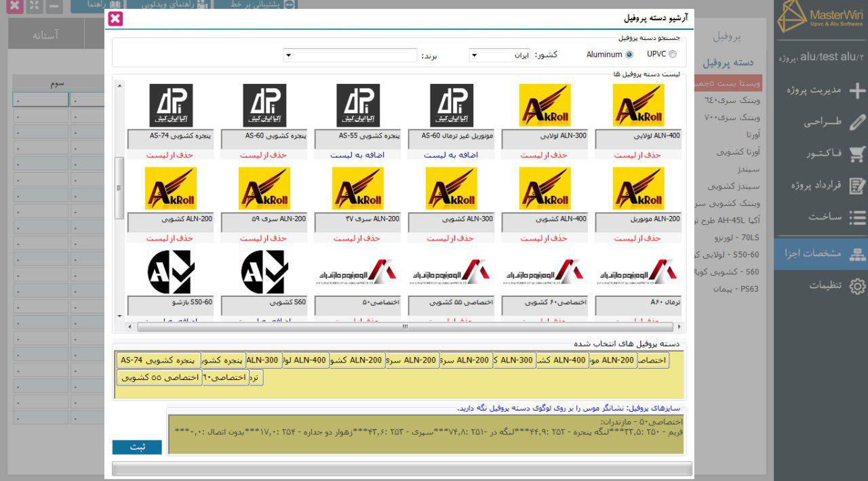Click the black logo above S50-60 بازشو
Screen dimensions: 868x481
coord(171,272)
